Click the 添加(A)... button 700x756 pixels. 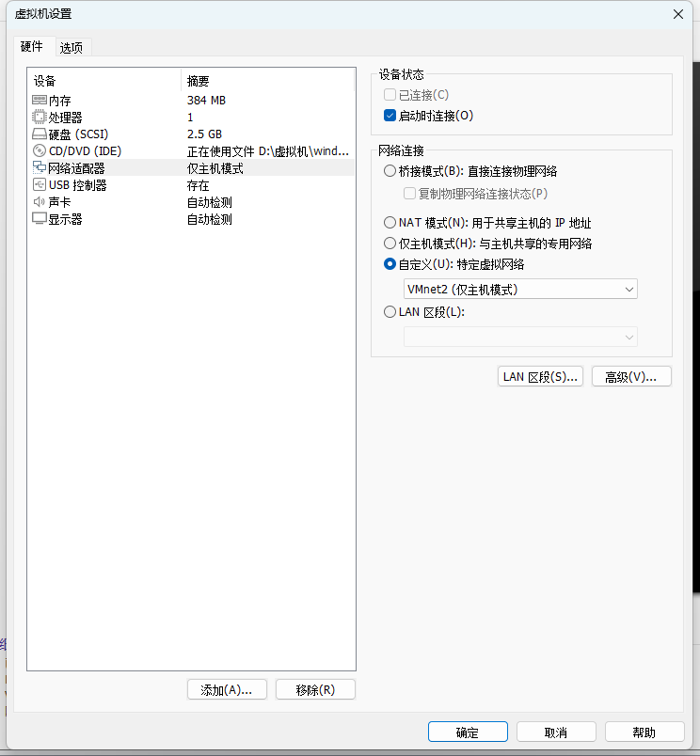[227, 689]
